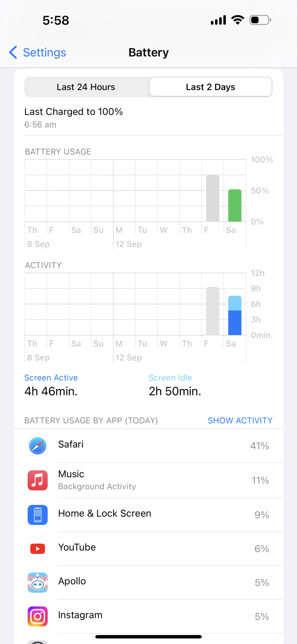297x644 pixels.
Task: Select the Last 2 Days segment
Action: point(210,87)
